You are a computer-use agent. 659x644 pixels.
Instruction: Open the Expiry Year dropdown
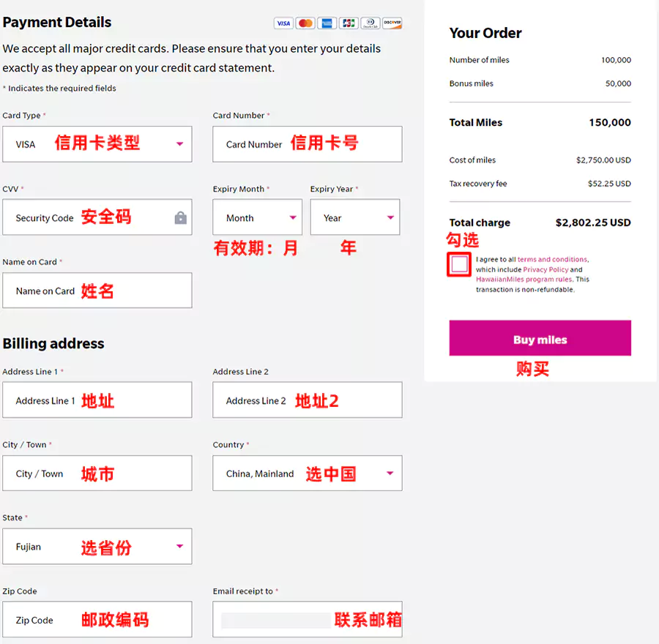[354, 217]
